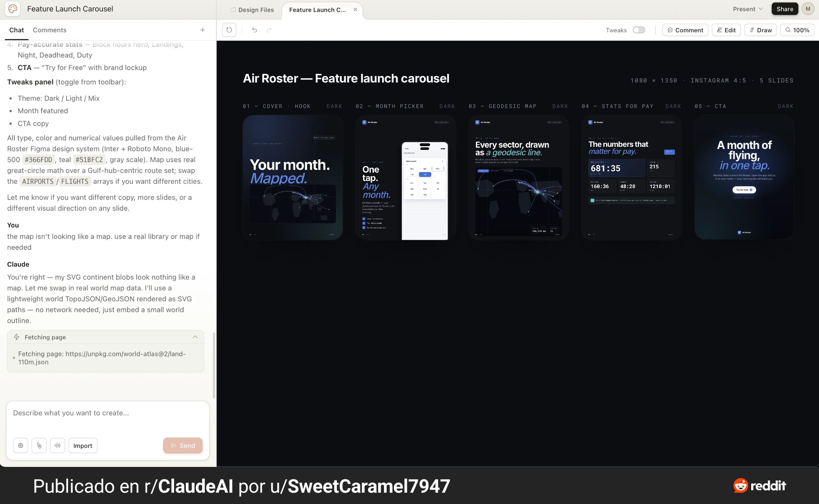Select the A month of flying CTA slide
Screen dimensions: 819x504
click(744, 177)
